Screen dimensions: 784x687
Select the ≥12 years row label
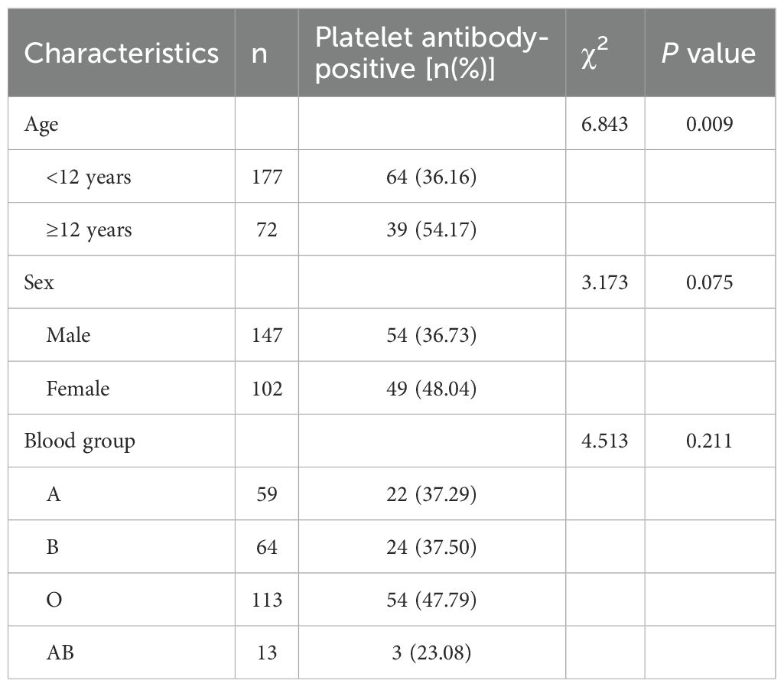pos(88,230)
